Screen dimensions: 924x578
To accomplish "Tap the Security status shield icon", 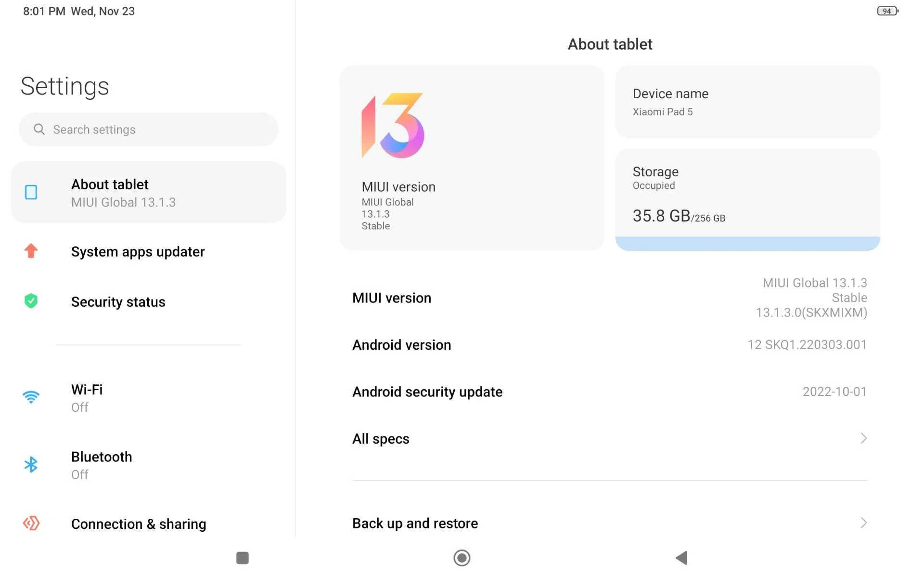I will pos(31,301).
